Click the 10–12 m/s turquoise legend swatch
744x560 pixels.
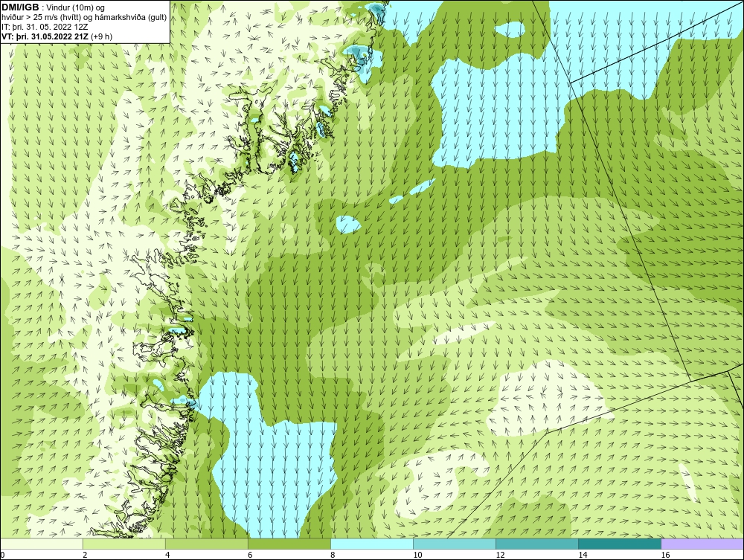[455, 544]
